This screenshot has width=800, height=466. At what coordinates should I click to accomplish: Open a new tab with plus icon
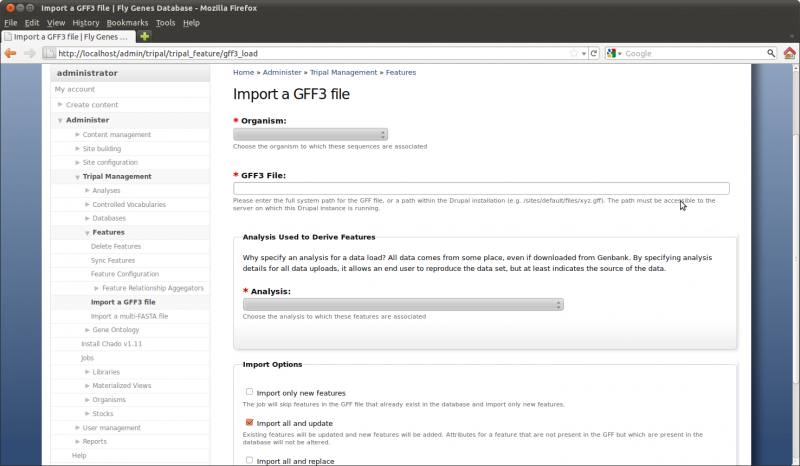144,36
